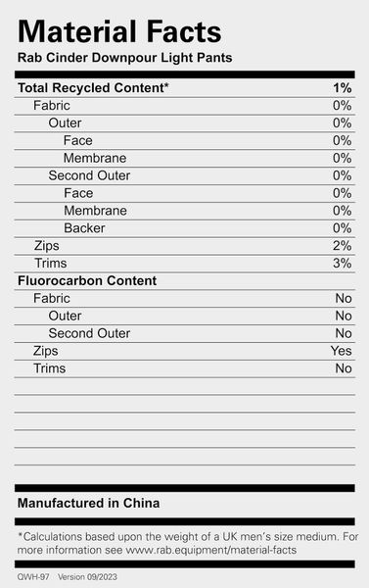Screen dimensions: 369x588
Task: Select the Second Outer recycled content row
Action: [x=185, y=175]
